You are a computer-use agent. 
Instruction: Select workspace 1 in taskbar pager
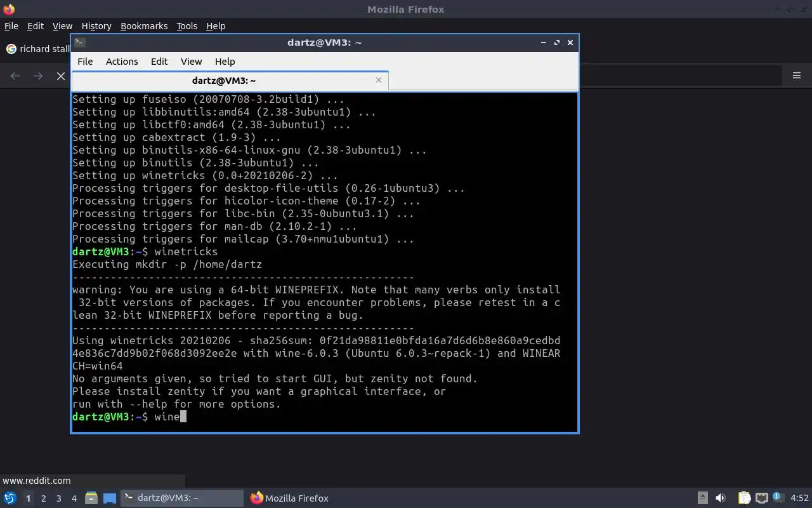28,498
